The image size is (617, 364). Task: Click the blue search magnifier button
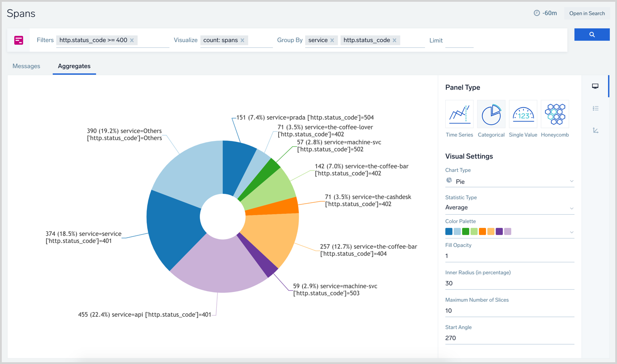(x=592, y=34)
